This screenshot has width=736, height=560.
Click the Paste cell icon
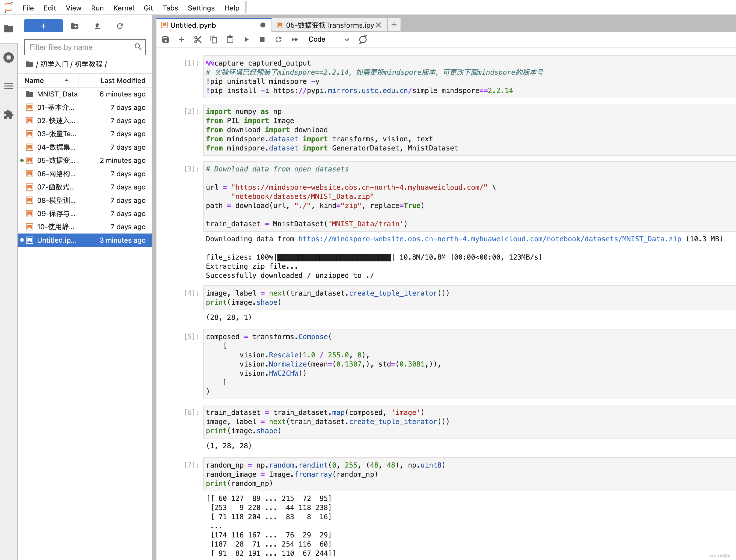coord(230,40)
